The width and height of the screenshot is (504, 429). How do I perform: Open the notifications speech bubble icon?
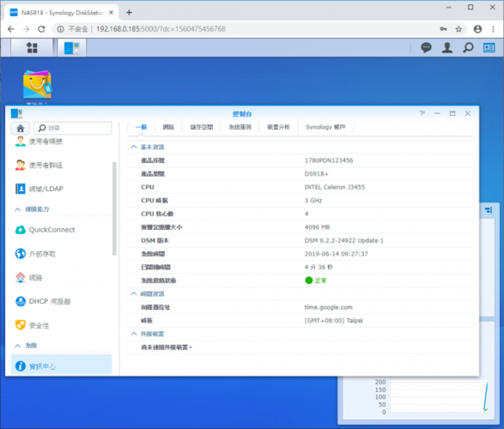pos(426,48)
